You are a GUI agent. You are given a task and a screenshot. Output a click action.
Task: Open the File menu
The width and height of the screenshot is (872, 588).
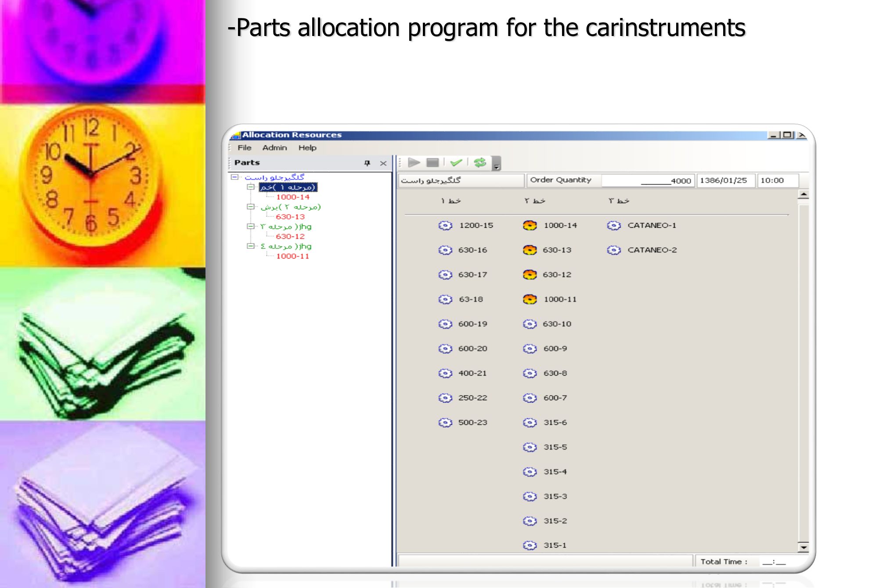pyautogui.click(x=244, y=148)
